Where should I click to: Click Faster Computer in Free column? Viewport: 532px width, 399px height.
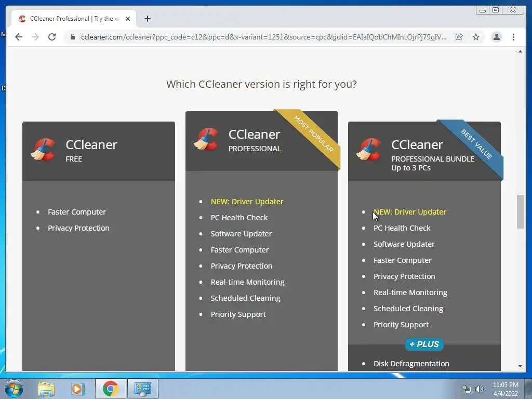(77, 212)
